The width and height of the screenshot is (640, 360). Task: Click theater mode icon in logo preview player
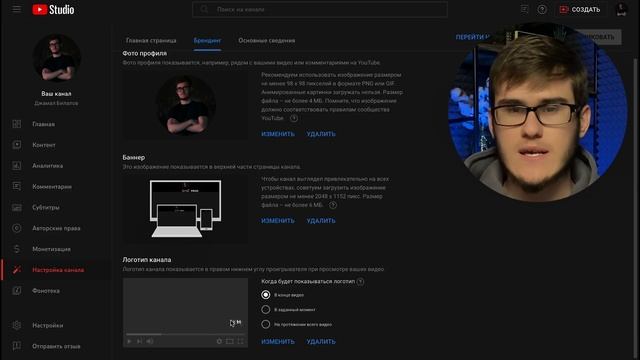[x=230, y=341]
